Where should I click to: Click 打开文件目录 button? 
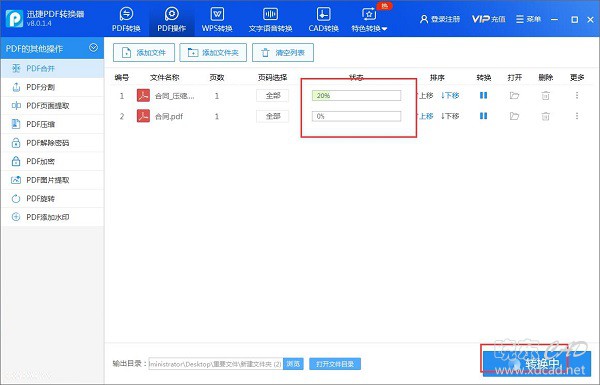pyautogui.click(x=335, y=364)
